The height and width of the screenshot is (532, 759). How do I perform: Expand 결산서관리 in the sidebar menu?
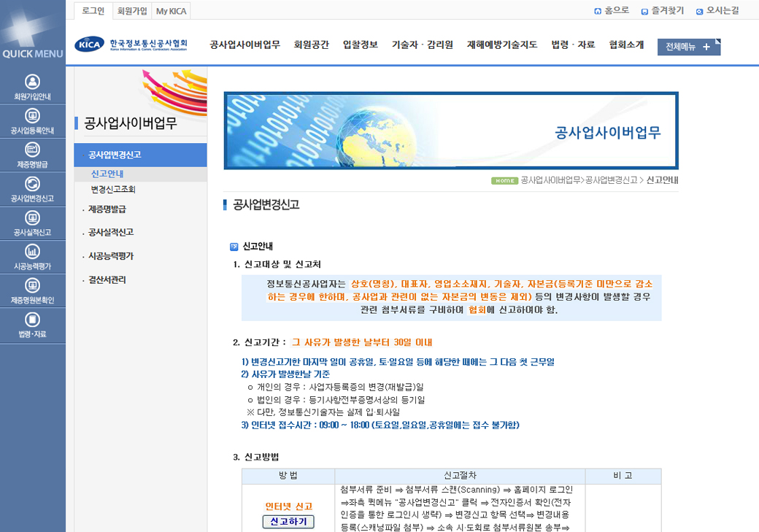(x=107, y=280)
